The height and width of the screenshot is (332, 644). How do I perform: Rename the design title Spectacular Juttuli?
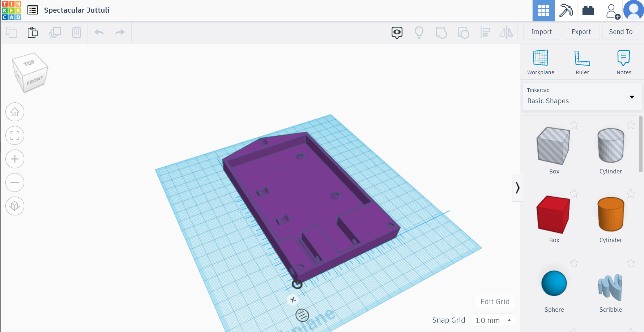click(77, 10)
